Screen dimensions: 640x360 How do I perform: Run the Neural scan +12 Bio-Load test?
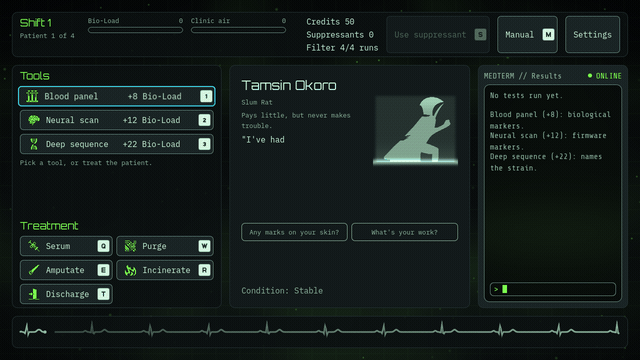pos(117,120)
